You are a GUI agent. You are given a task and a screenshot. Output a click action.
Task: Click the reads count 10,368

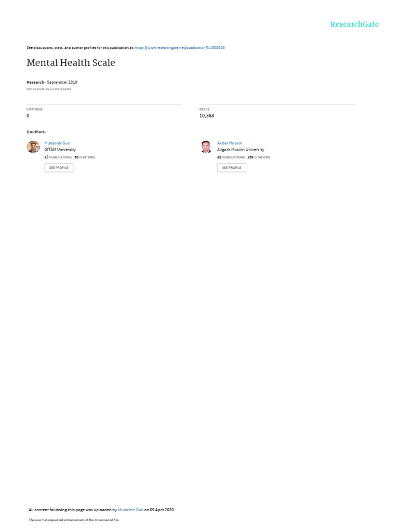[x=207, y=116]
